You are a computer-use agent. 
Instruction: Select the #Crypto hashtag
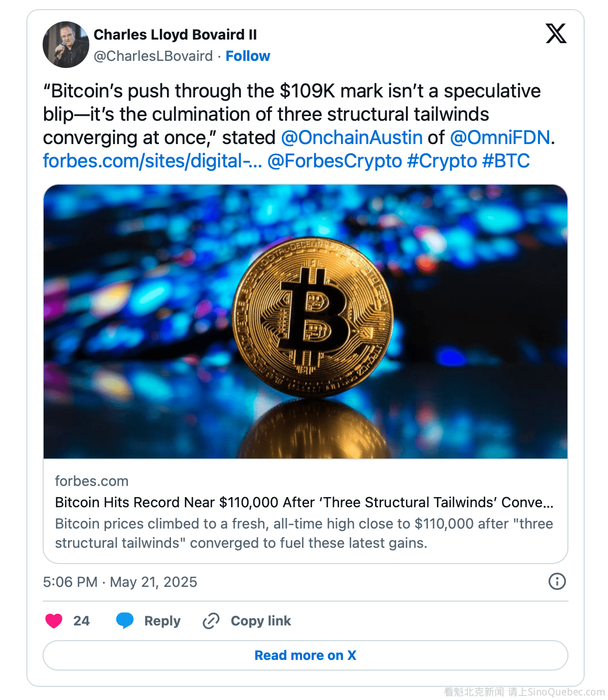click(442, 161)
